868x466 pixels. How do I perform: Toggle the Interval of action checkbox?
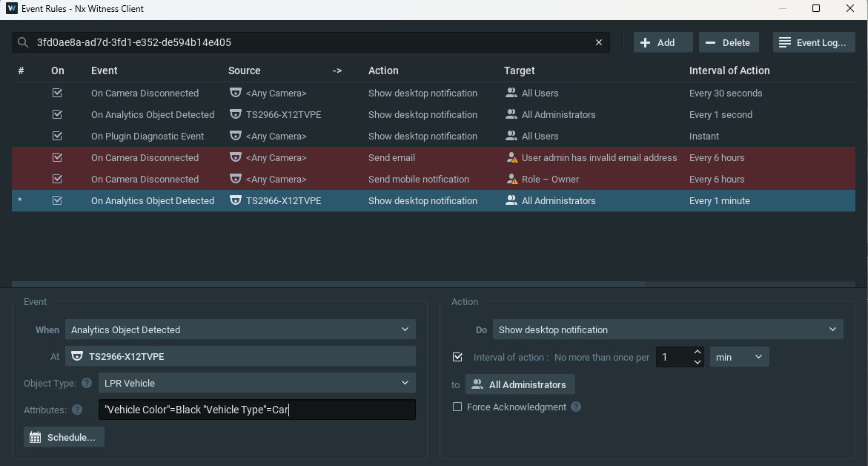click(x=457, y=357)
